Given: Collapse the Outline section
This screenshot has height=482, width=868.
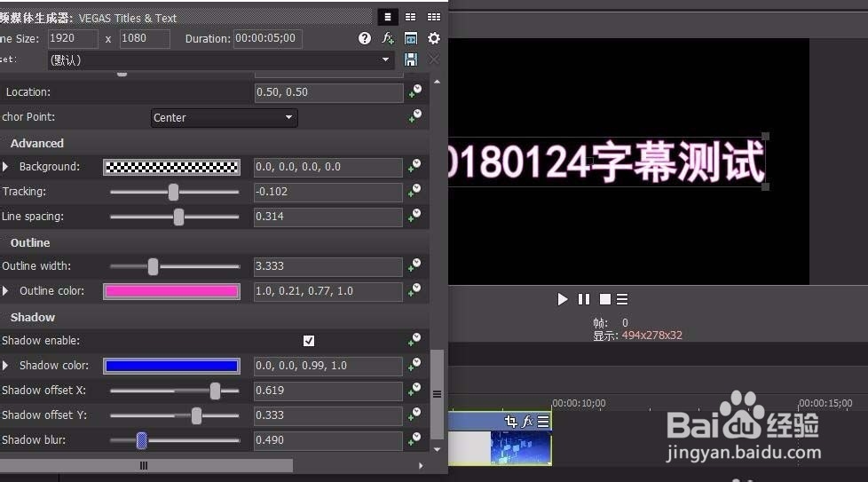Looking at the screenshot, I should (30, 243).
